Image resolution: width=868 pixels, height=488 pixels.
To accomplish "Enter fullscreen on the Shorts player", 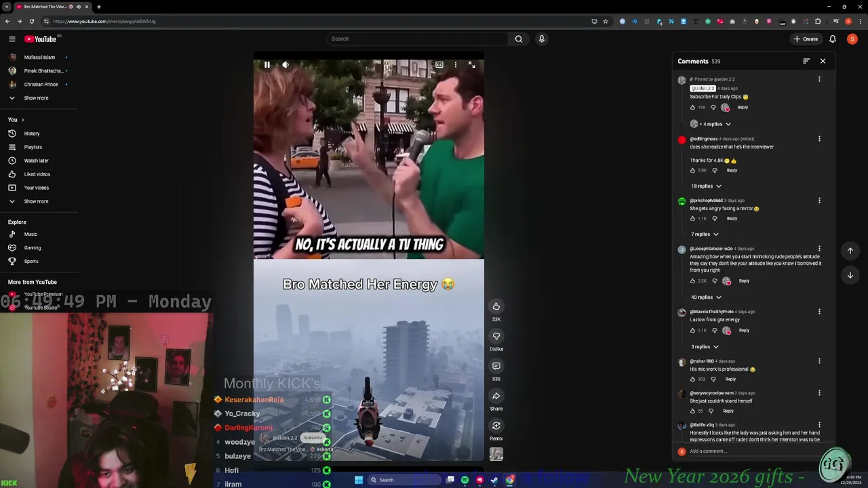I will [x=472, y=65].
